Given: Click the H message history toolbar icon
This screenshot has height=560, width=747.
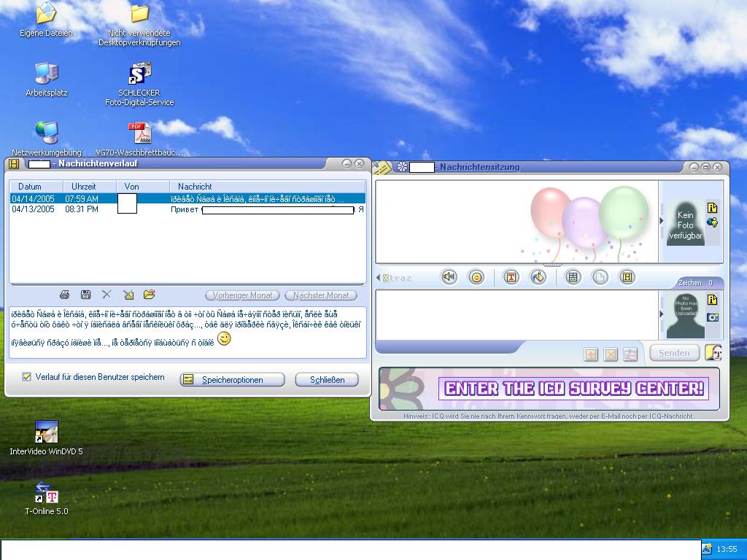Looking at the screenshot, I should tap(627, 277).
